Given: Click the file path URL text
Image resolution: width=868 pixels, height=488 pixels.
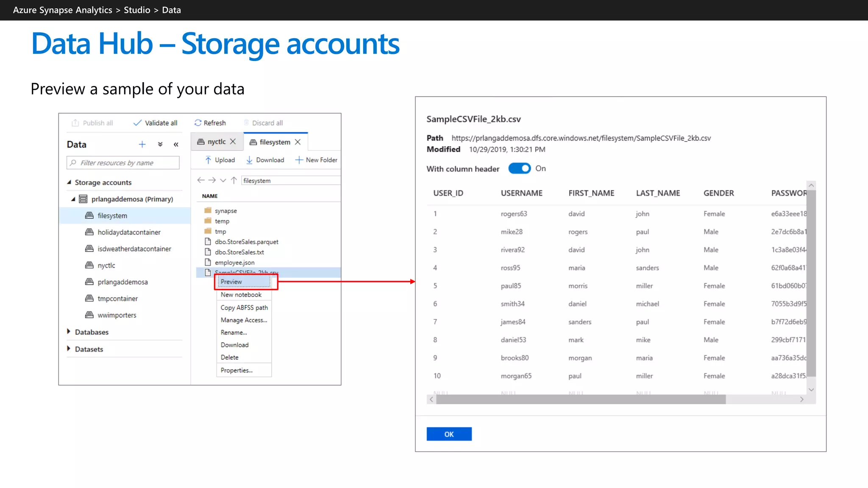Looking at the screenshot, I should (x=581, y=138).
